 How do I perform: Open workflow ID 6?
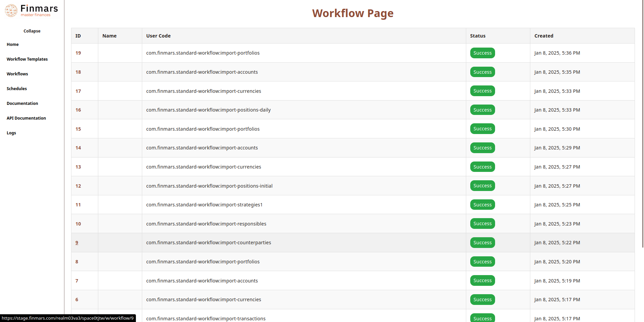pyautogui.click(x=77, y=300)
